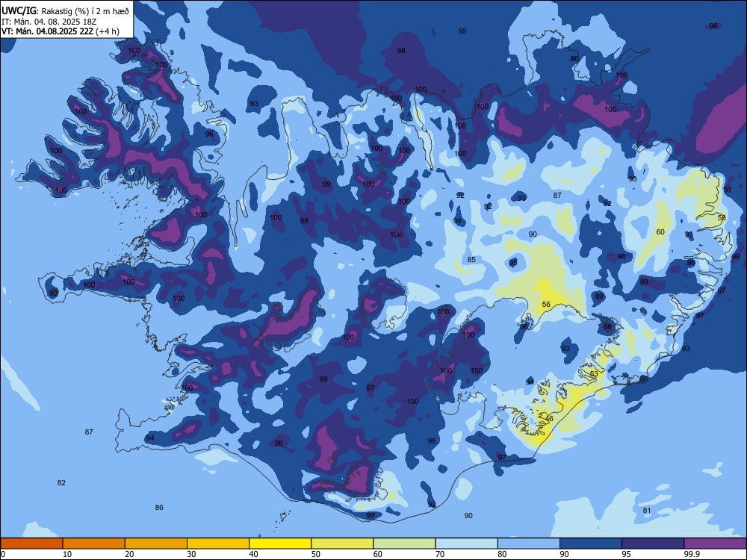Click the 58 value near the east coast
747x560 pixels.
click(x=722, y=217)
